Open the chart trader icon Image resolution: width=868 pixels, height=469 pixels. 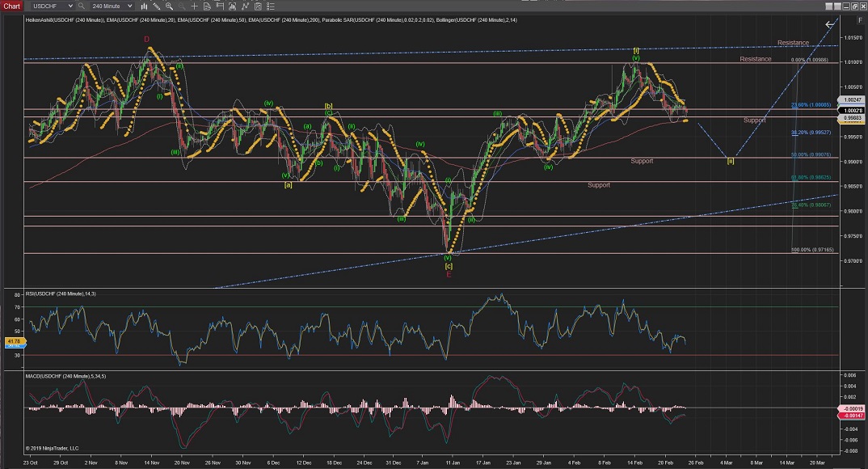point(232,6)
